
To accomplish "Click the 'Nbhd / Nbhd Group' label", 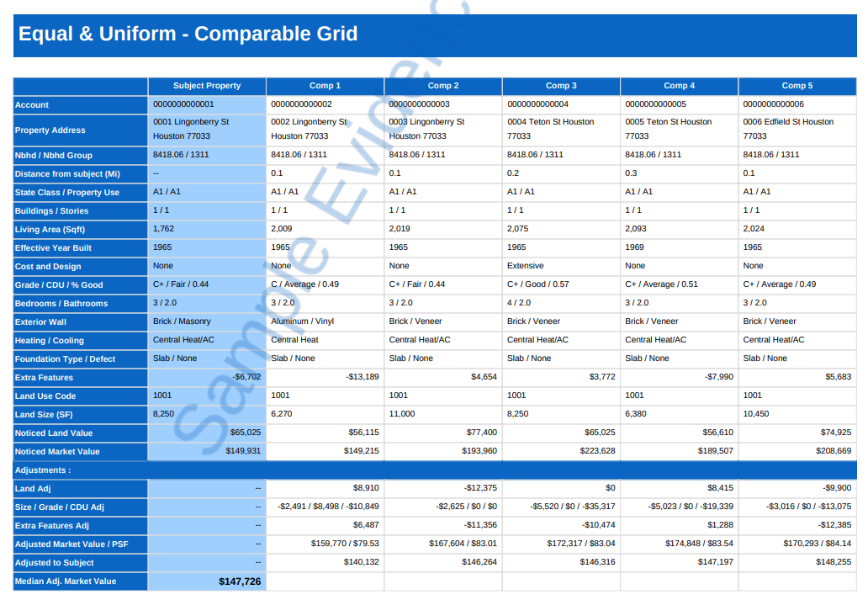I will click(54, 155).
